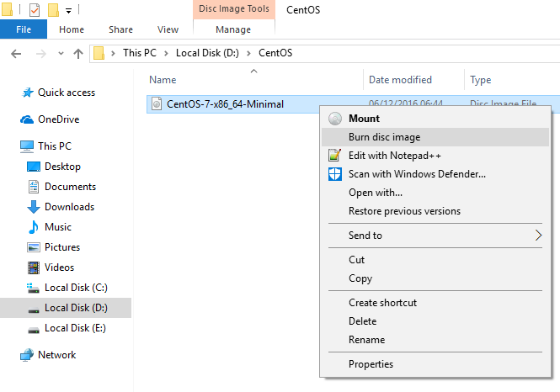Choose Rename from the context menu
Screen dimensions: 560x392
[435, 340]
